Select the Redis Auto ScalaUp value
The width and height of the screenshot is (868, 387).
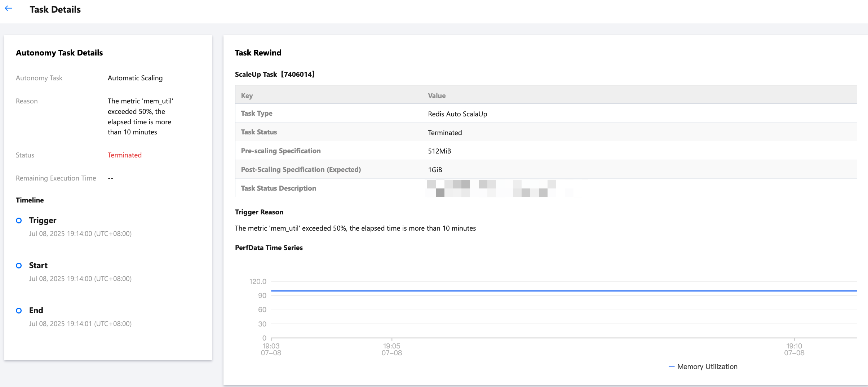[457, 114]
